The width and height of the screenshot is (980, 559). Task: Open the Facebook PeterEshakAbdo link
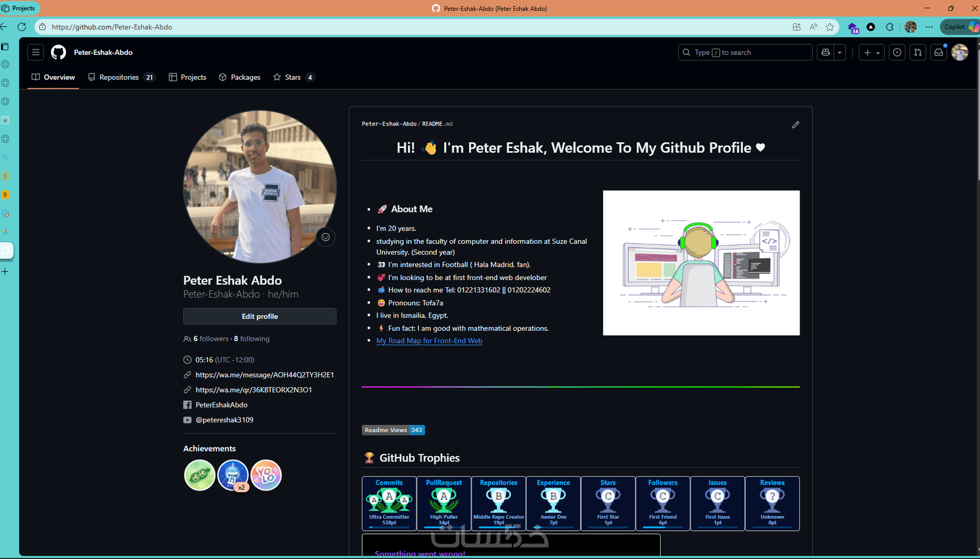click(x=221, y=405)
